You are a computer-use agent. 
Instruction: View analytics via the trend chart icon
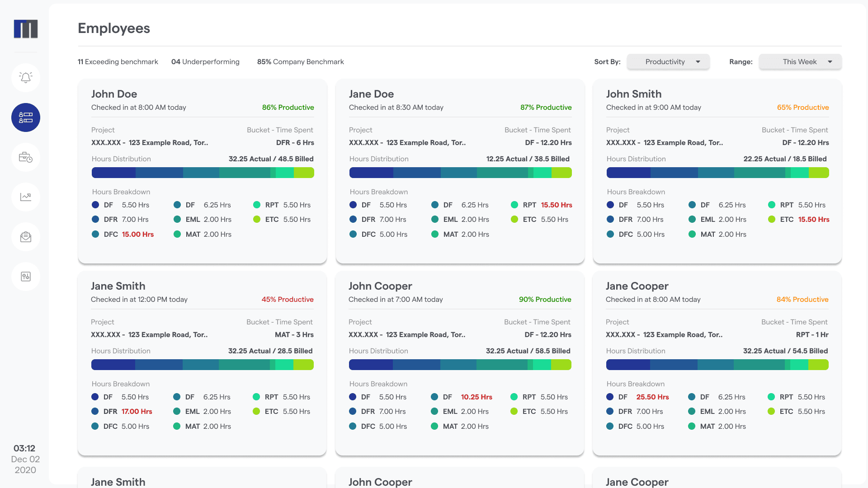pyautogui.click(x=25, y=197)
